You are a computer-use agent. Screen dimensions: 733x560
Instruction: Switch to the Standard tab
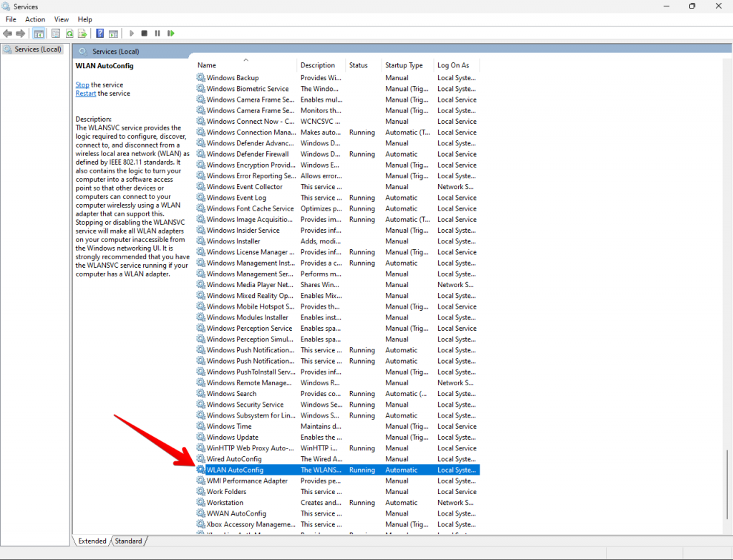[x=129, y=541]
